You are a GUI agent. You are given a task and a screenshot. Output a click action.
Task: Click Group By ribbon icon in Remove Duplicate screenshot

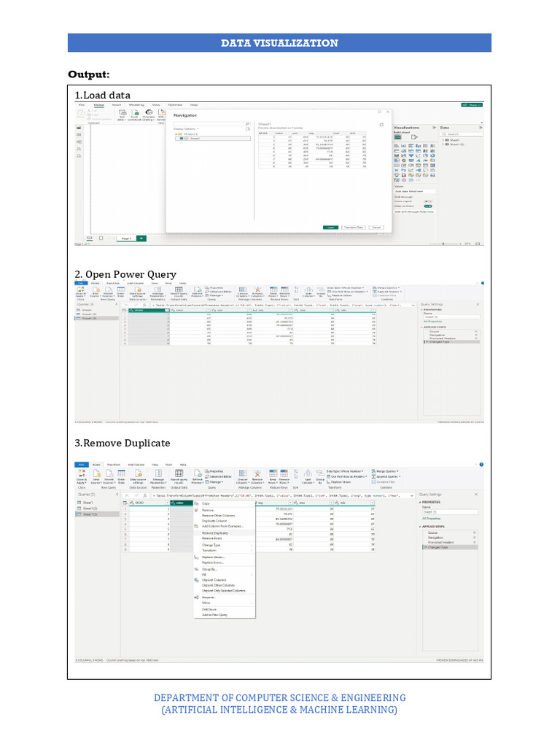(x=320, y=473)
